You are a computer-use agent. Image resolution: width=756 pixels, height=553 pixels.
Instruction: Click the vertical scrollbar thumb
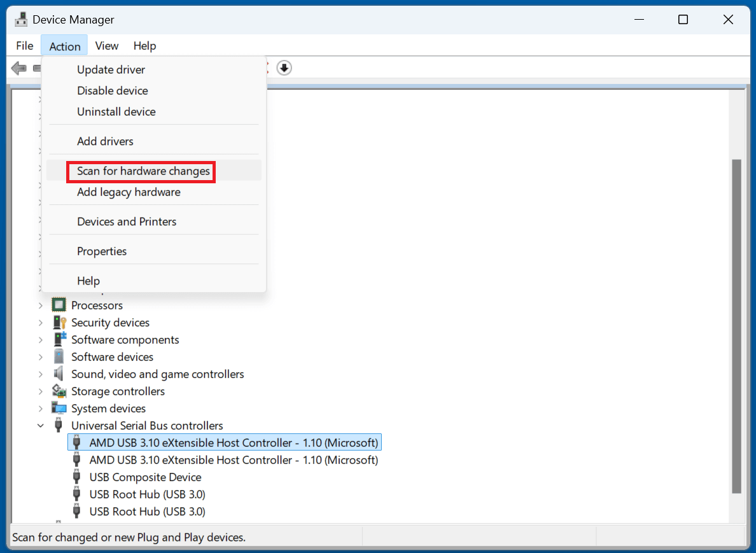point(736,325)
